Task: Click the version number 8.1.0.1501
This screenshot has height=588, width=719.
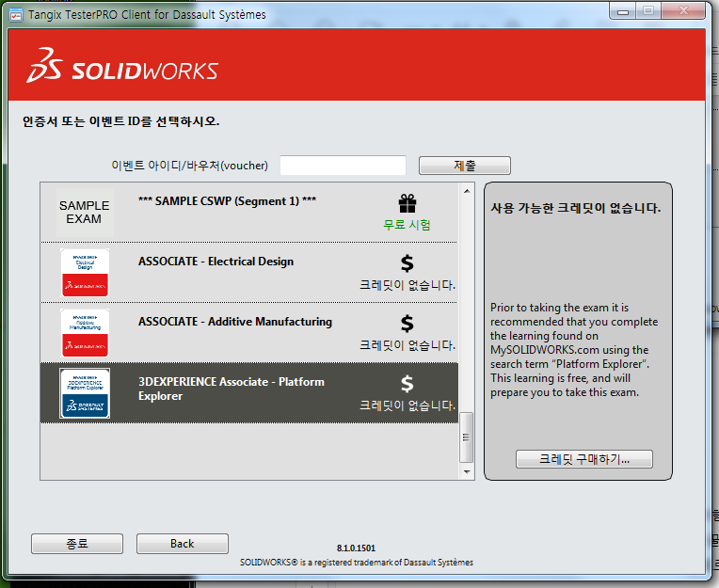Action: (356, 548)
